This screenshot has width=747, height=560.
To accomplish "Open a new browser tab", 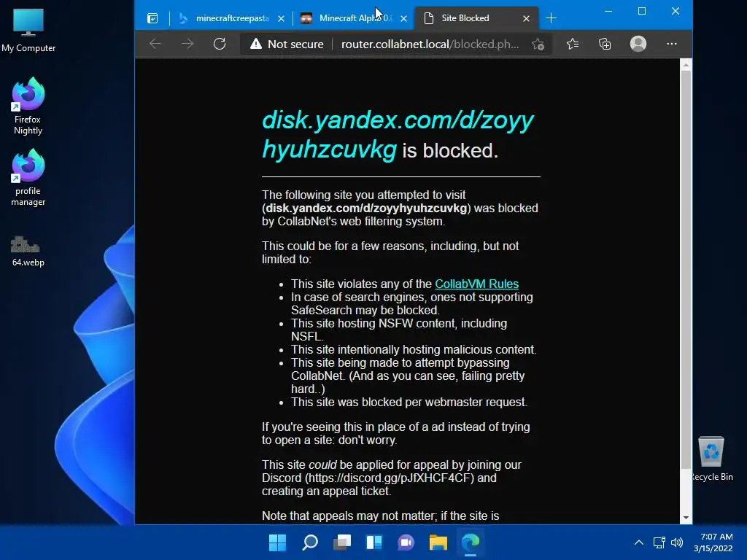I will coord(551,18).
